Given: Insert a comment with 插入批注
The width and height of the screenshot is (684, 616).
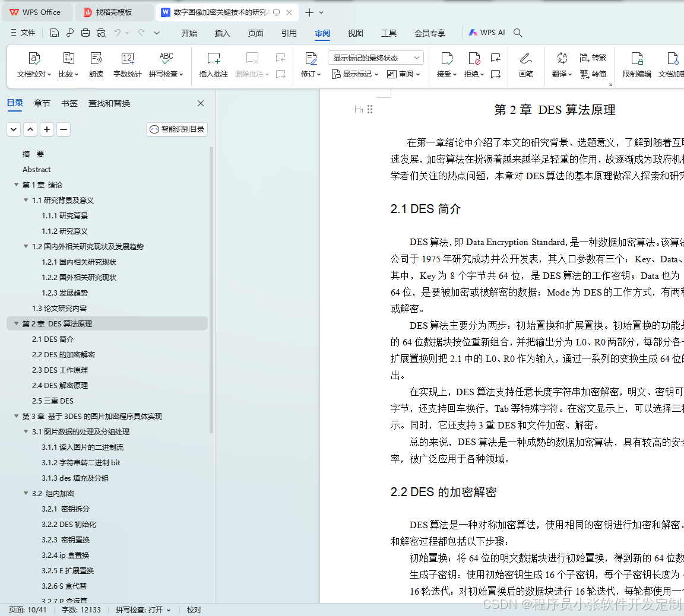Looking at the screenshot, I should (x=213, y=65).
